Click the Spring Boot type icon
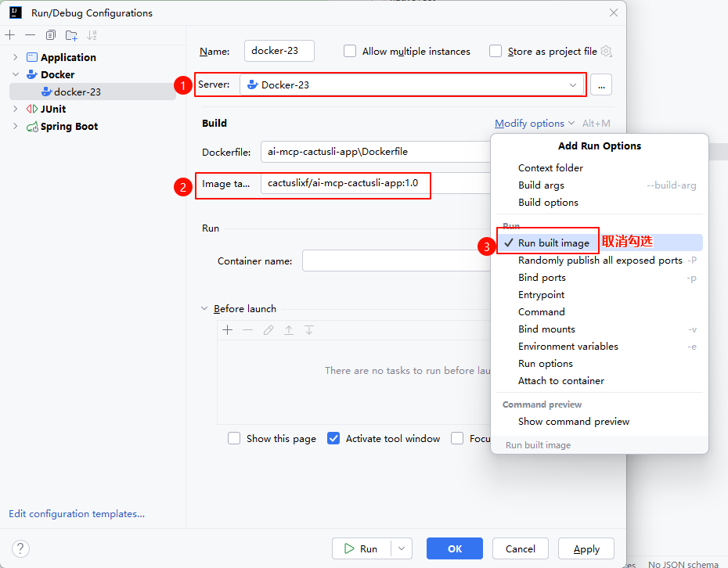 32,126
